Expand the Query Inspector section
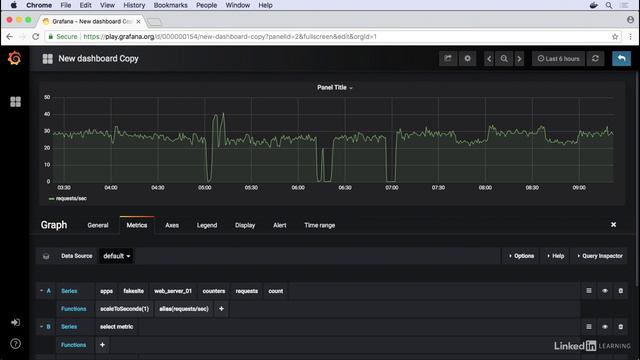The height and width of the screenshot is (360, 640). [x=600, y=256]
